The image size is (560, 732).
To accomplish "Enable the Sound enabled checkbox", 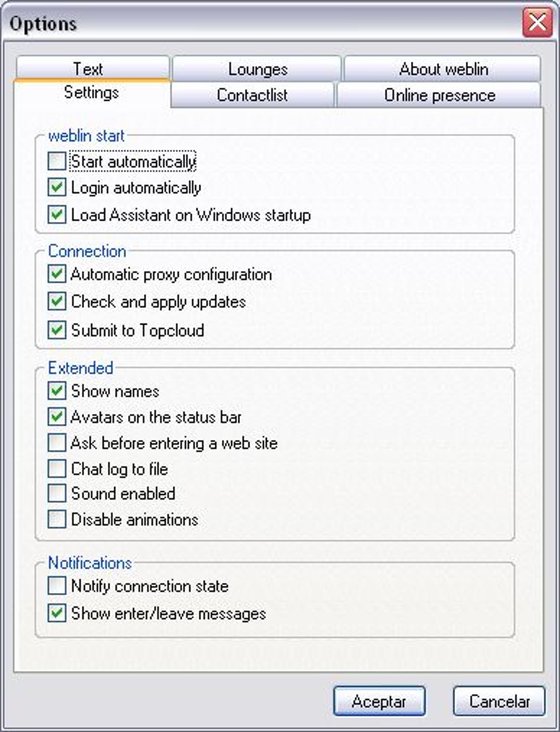I will (57, 494).
